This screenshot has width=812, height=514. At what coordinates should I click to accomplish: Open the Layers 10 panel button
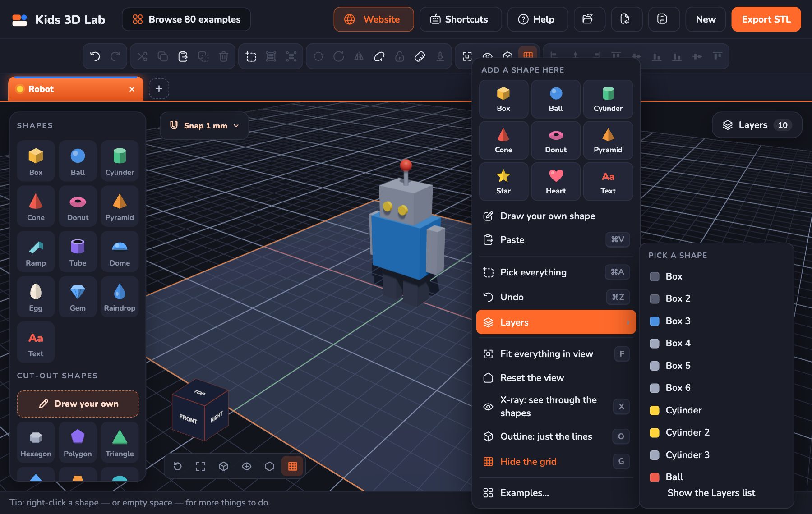[757, 125]
